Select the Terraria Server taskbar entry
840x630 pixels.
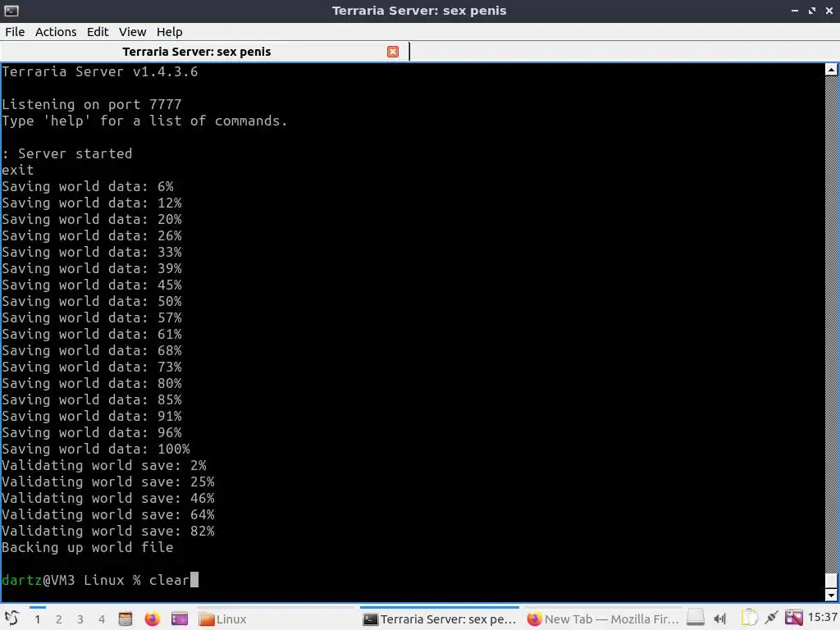(440, 619)
